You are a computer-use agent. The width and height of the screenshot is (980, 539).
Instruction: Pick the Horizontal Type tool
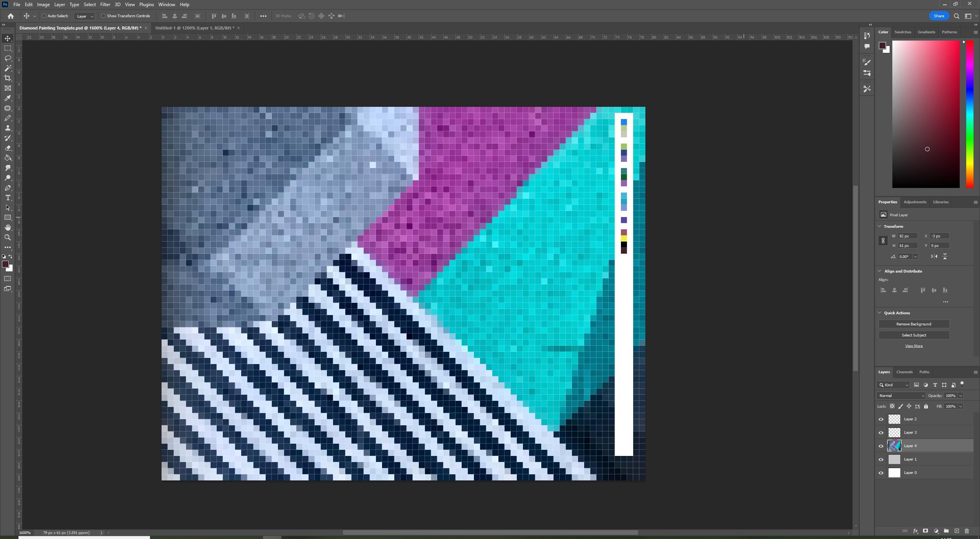[8, 198]
